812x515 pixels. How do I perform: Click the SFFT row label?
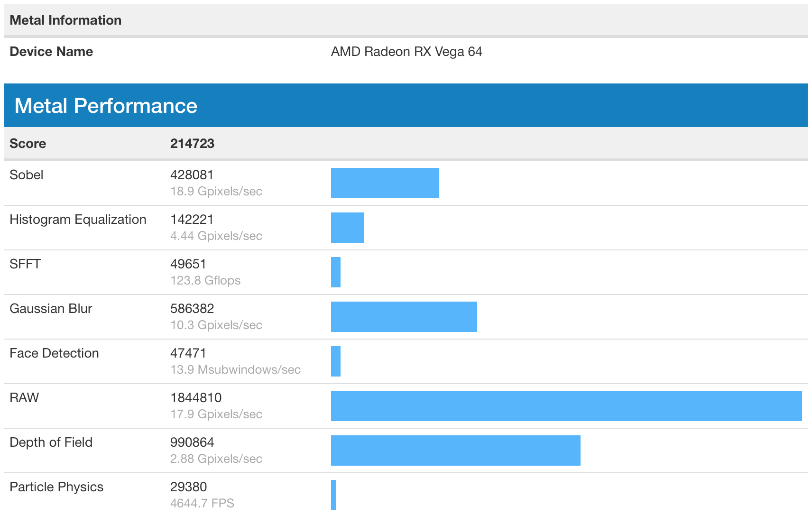[x=25, y=264]
